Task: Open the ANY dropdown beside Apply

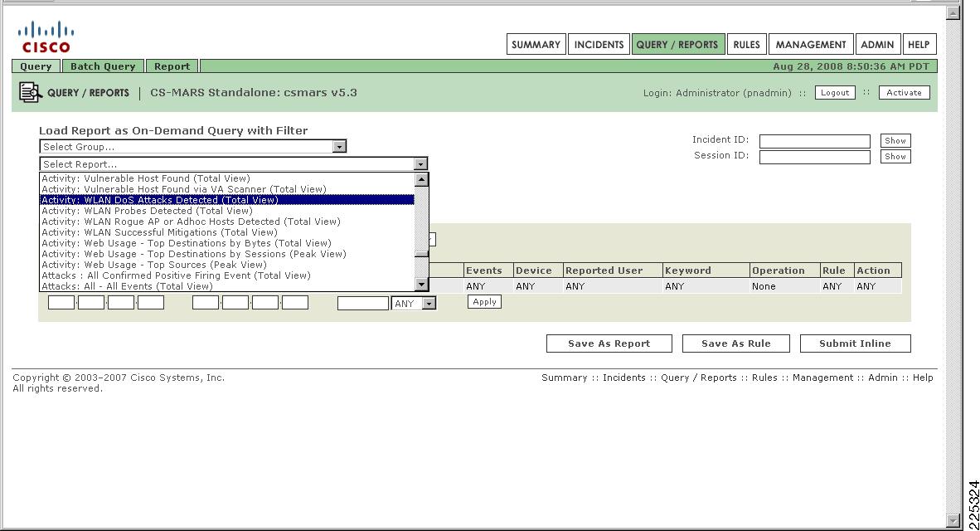Action: (x=413, y=304)
